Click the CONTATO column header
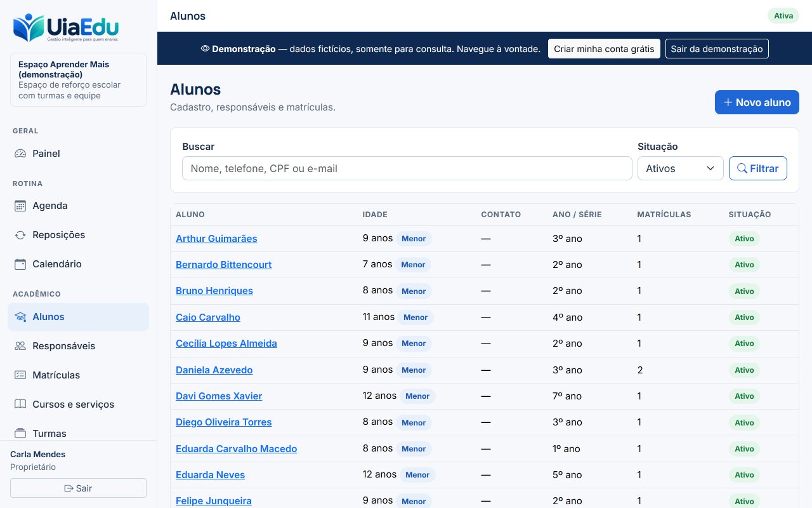812x508 pixels. point(501,215)
